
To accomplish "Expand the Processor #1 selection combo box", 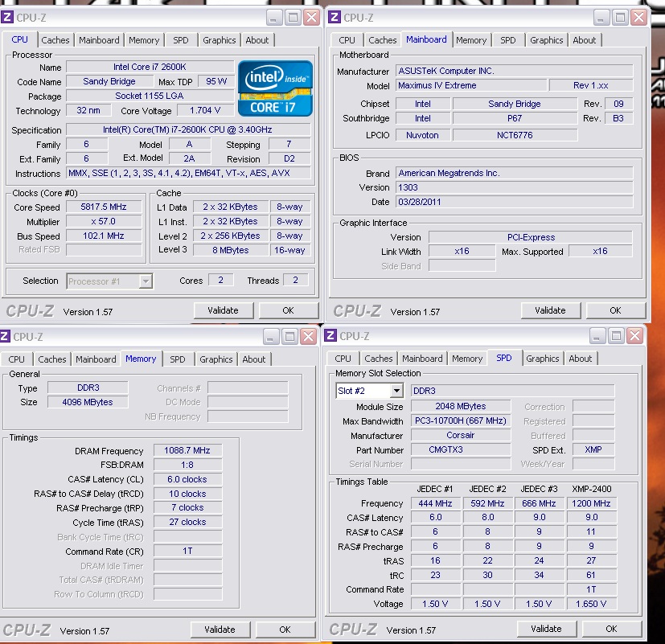I will 146,281.
